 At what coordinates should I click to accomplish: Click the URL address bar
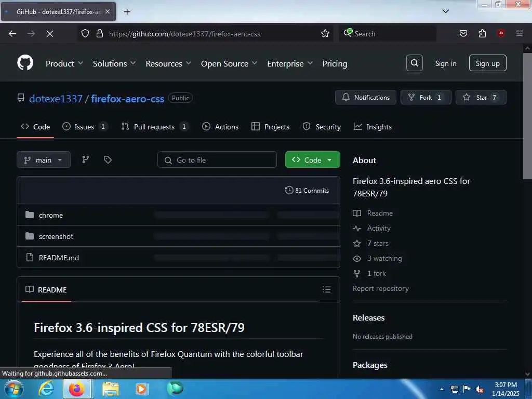(205, 34)
